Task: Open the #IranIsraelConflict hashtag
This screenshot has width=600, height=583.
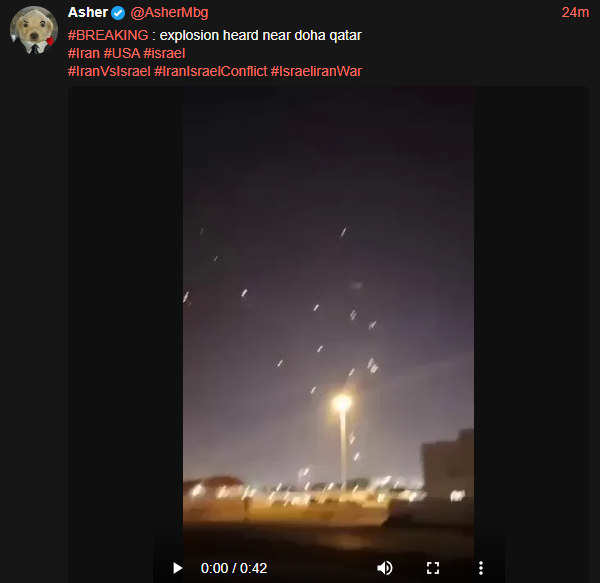Action: [x=210, y=71]
